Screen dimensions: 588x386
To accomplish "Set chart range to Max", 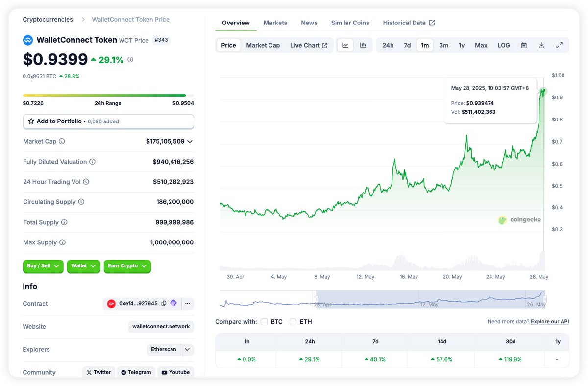I will [481, 45].
